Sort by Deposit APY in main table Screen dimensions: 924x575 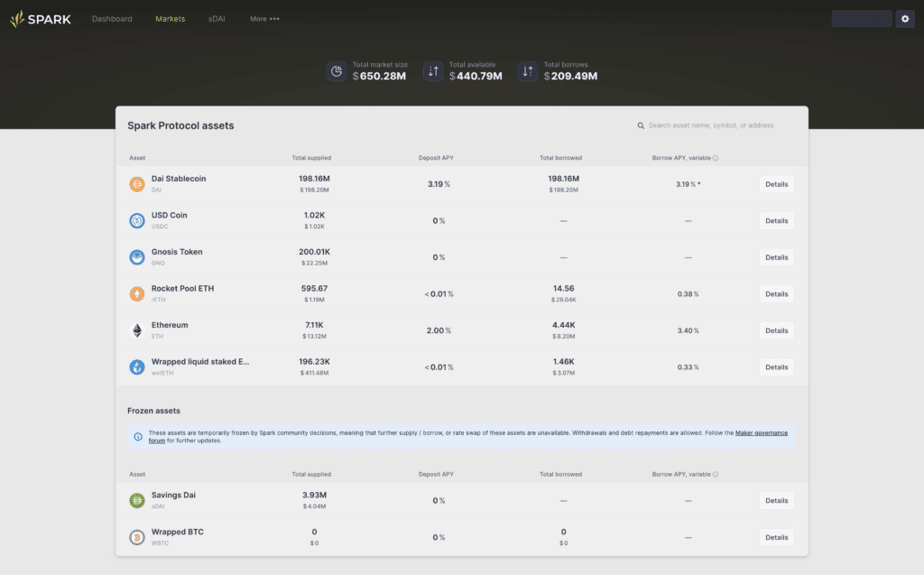pos(436,158)
